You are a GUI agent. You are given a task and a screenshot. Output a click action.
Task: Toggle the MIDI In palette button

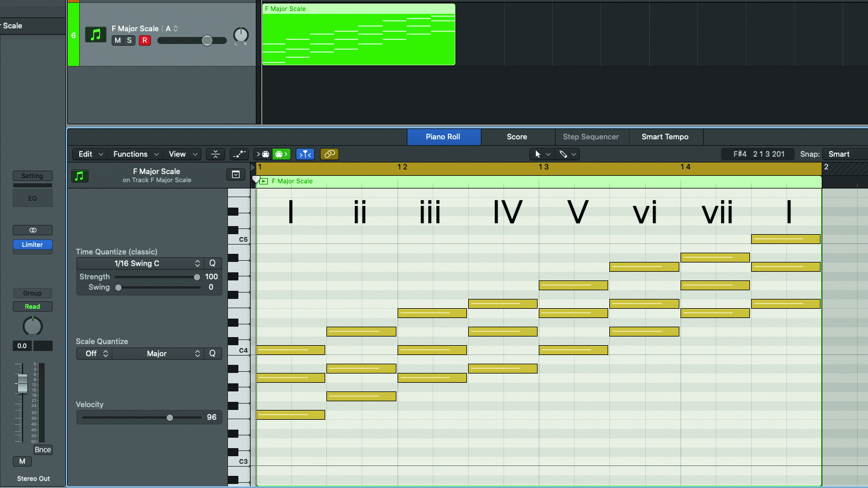tap(263, 154)
